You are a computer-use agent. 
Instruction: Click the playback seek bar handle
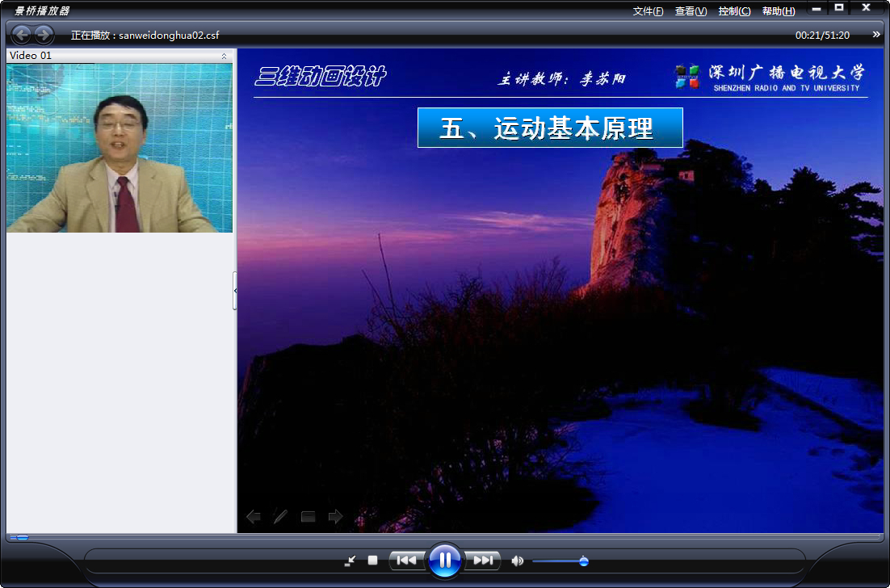point(20,537)
